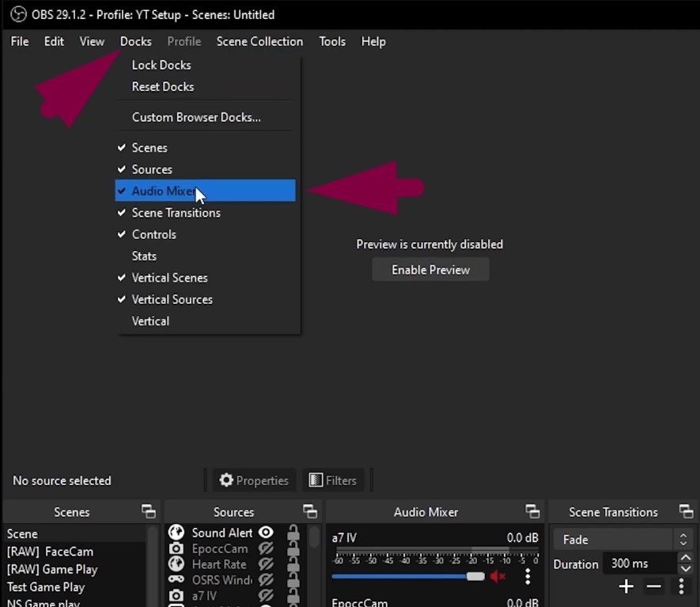The height and width of the screenshot is (607, 700).
Task: Select the Heart Rate source name
Action: [219, 564]
